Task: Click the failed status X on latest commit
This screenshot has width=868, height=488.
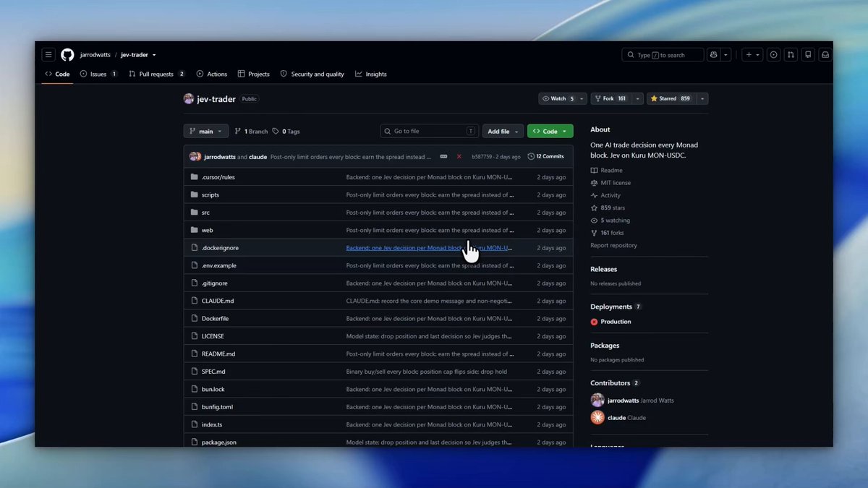Action: [459, 156]
